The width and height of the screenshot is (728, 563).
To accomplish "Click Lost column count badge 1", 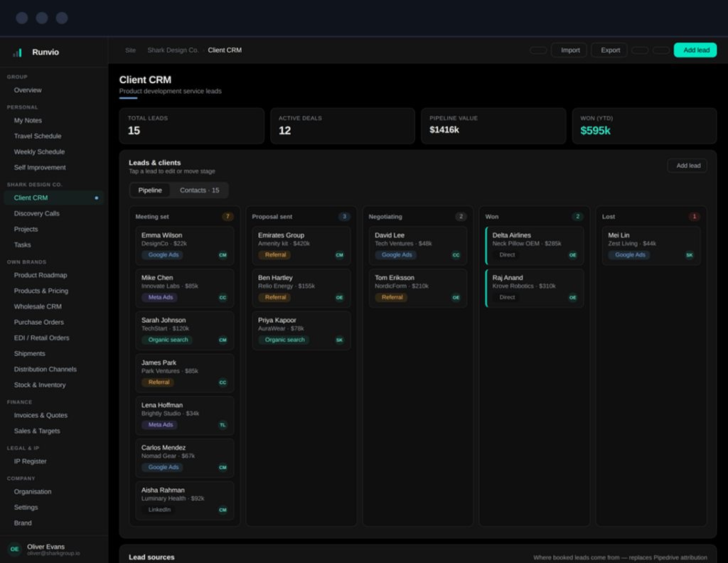I will (x=695, y=216).
